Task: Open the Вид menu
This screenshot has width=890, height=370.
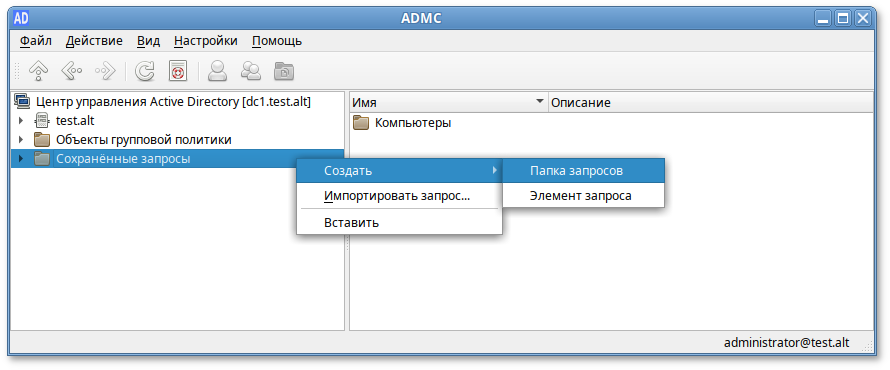Action: (149, 41)
